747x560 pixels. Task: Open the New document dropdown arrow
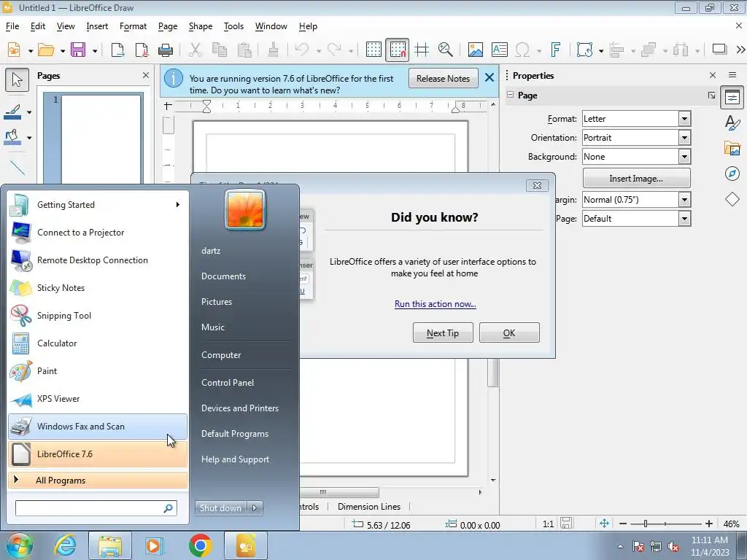30,50
